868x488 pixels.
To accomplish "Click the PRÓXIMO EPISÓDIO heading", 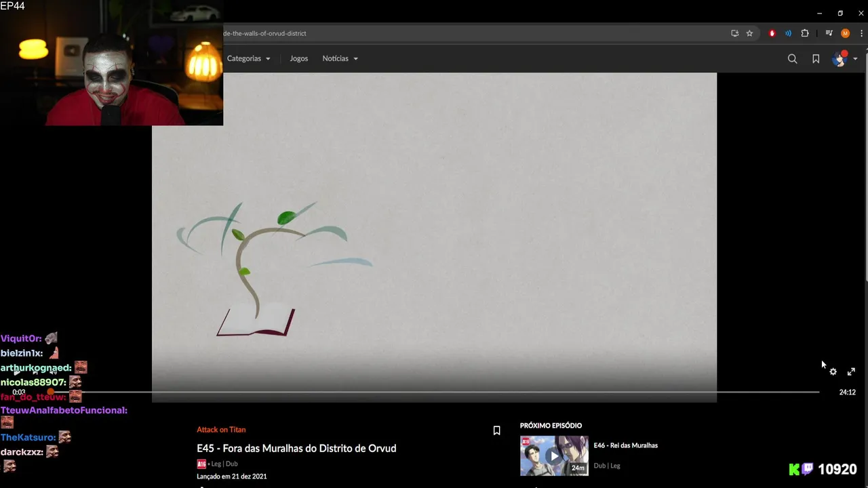I will point(551,426).
